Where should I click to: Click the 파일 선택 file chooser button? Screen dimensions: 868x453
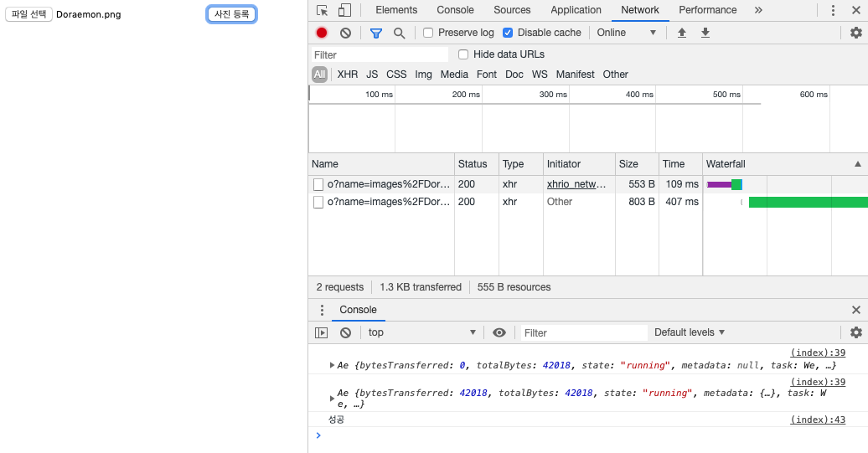[x=28, y=14]
